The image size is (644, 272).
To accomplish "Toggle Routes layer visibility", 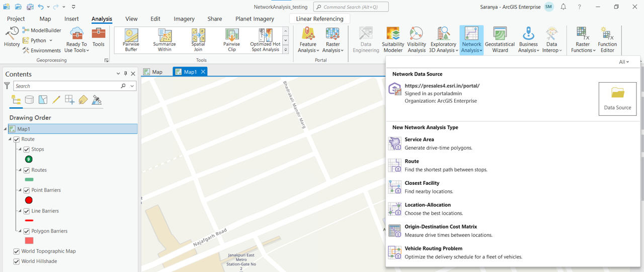I will pos(27,170).
